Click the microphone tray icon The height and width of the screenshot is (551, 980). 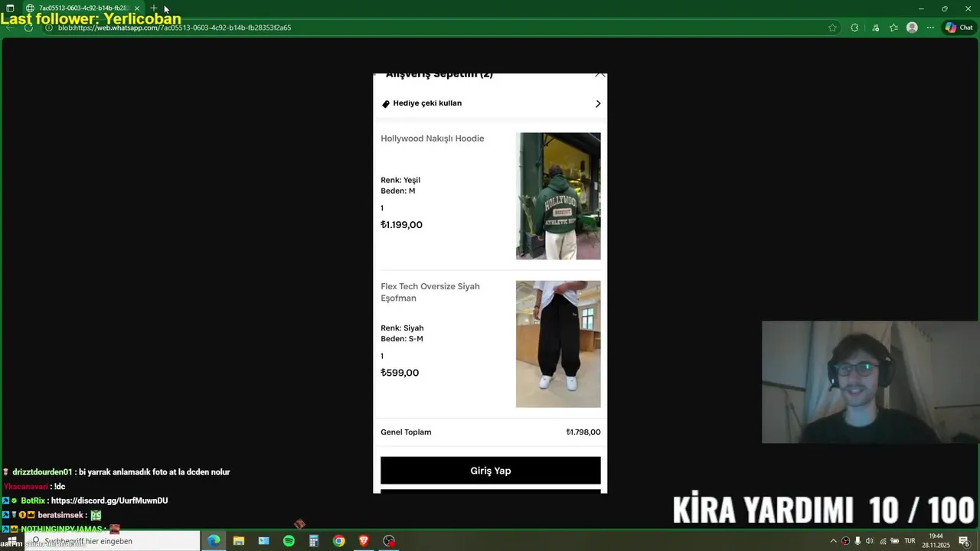point(857,541)
